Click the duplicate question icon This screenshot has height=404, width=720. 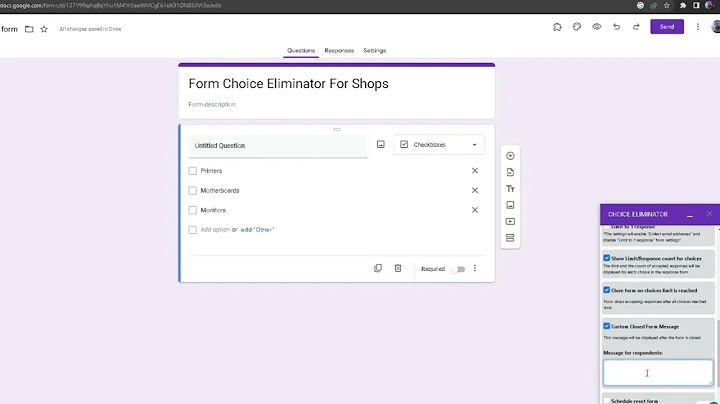click(378, 269)
